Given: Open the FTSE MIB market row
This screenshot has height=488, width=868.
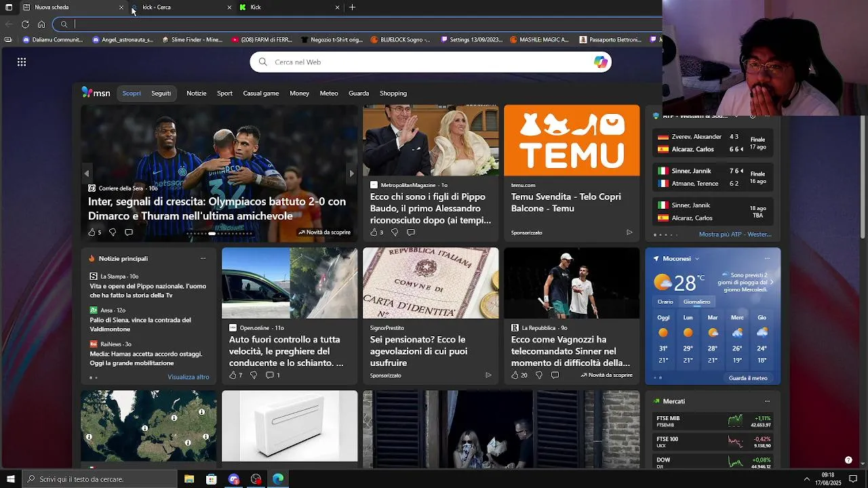Looking at the screenshot, I should point(713,421).
